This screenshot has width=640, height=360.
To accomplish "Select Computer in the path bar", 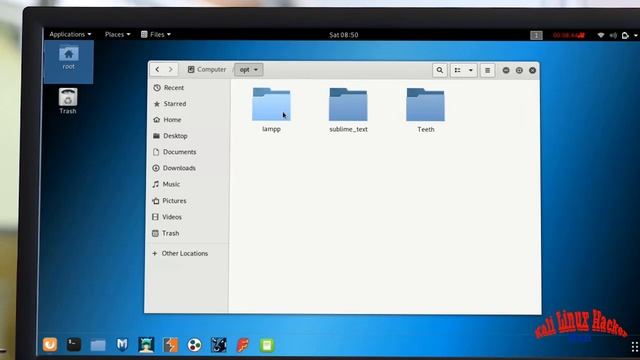I will (x=207, y=69).
